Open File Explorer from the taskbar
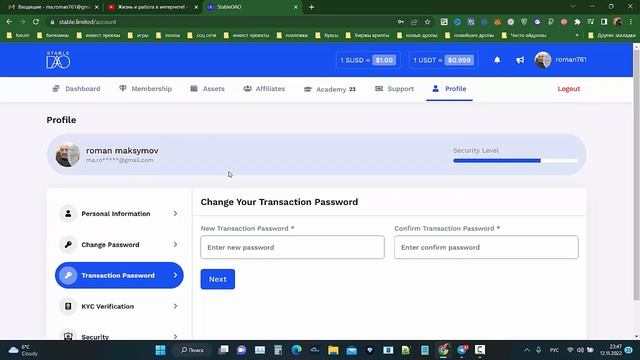This screenshot has height=360, width=640. [x=333, y=350]
